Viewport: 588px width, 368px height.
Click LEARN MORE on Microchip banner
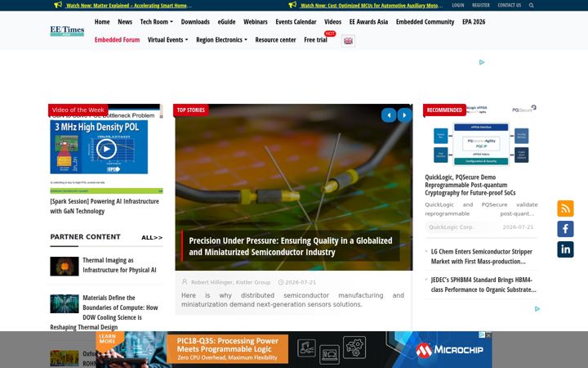(107, 339)
